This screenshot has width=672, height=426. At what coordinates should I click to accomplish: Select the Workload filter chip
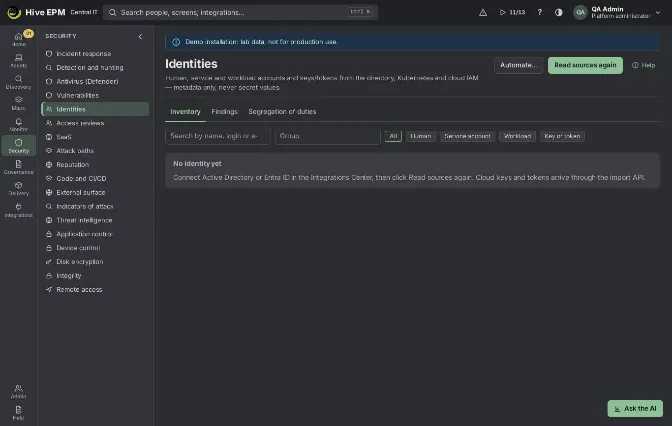click(517, 136)
